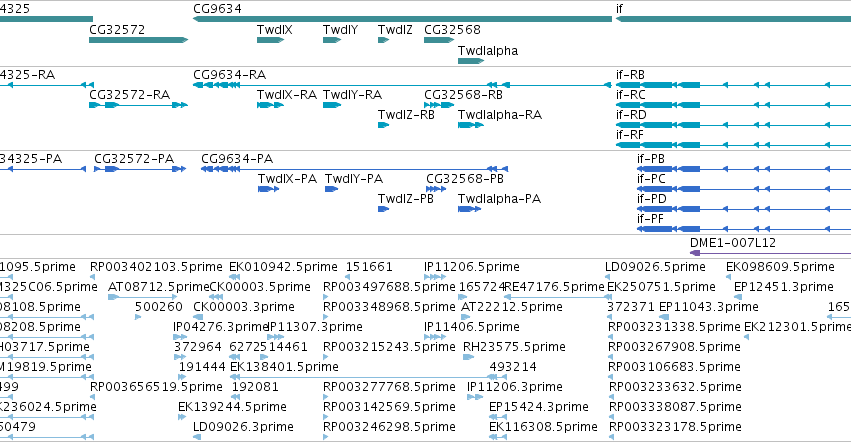Click protein TwdlY-PA
This screenshot has height=442, width=851.
coord(354,179)
